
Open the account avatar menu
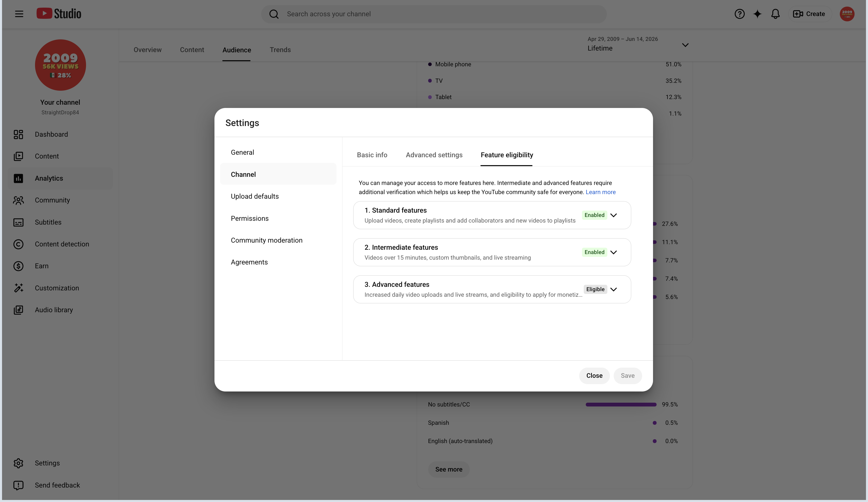[x=847, y=14]
